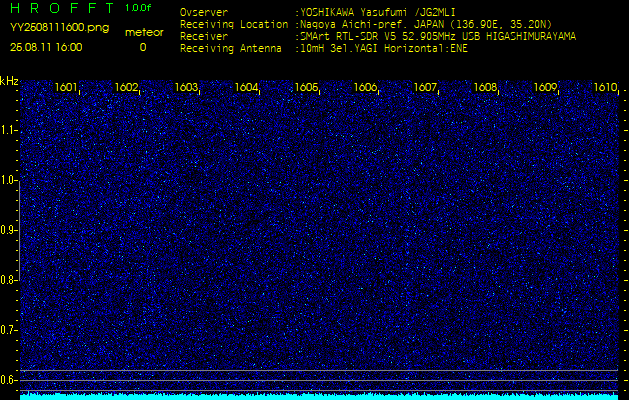Click the 1610 time marker

pyautogui.click(x=605, y=87)
